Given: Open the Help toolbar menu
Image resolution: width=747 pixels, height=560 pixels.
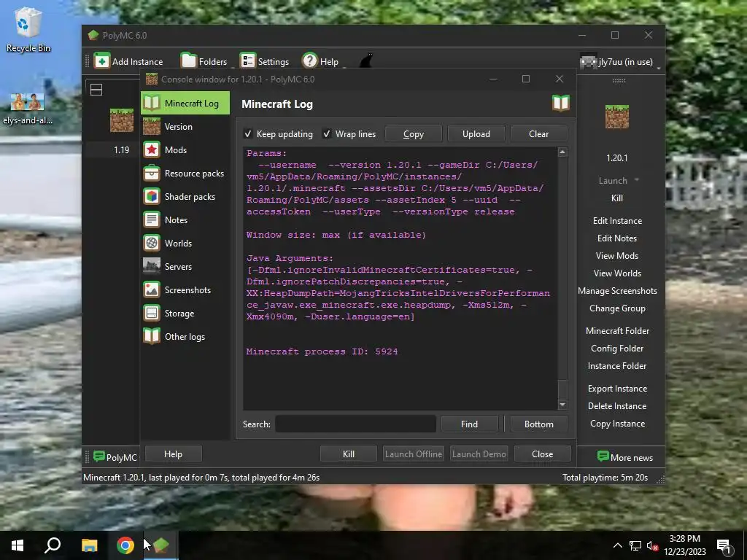Looking at the screenshot, I should (321, 61).
